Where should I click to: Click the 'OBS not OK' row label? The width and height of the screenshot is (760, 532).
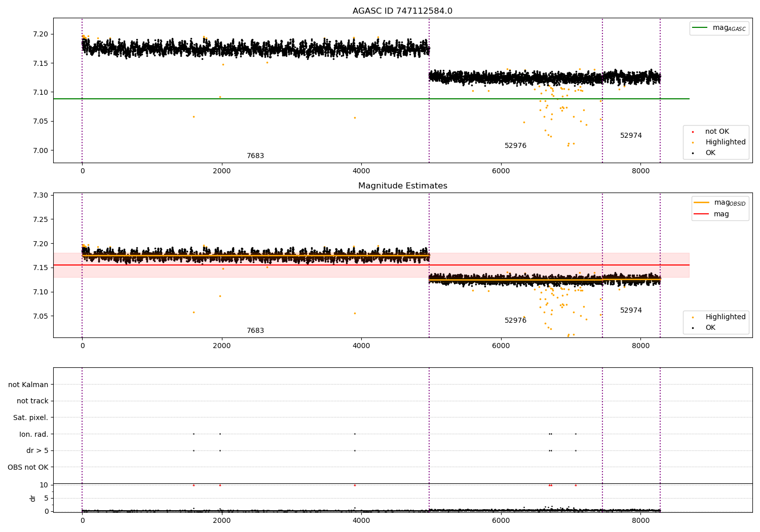pyautogui.click(x=28, y=467)
